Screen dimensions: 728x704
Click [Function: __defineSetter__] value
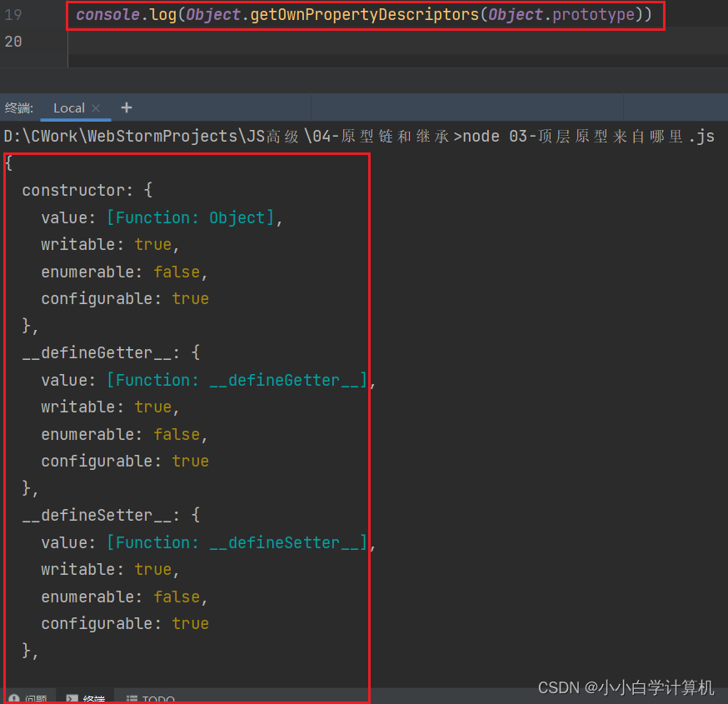click(x=237, y=542)
